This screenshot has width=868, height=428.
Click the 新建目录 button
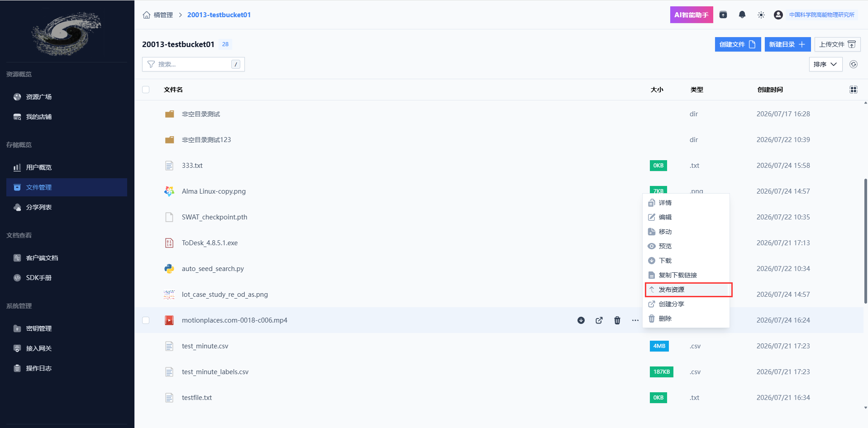(x=787, y=44)
